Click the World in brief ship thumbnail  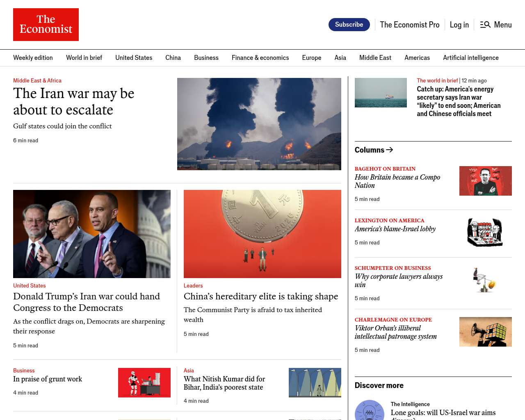pos(381,93)
